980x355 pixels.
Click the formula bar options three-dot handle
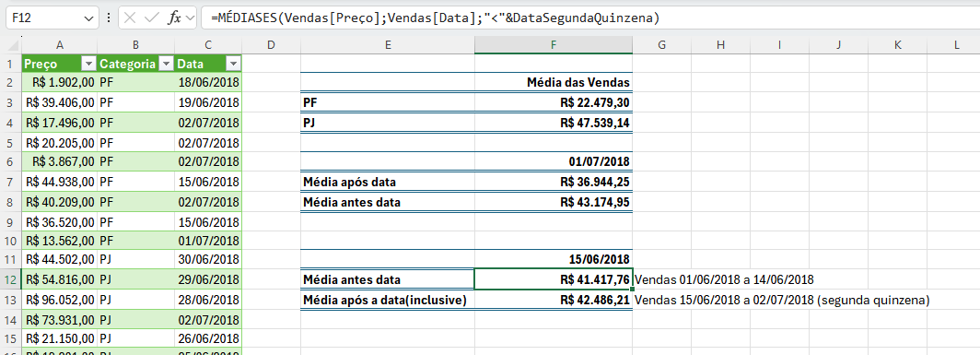click(x=110, y=18)
